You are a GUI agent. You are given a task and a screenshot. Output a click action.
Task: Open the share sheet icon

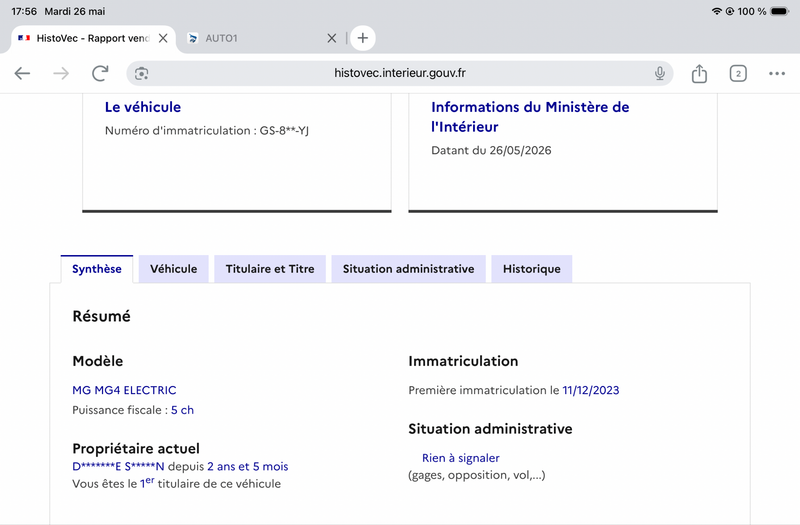click(699, 73)
